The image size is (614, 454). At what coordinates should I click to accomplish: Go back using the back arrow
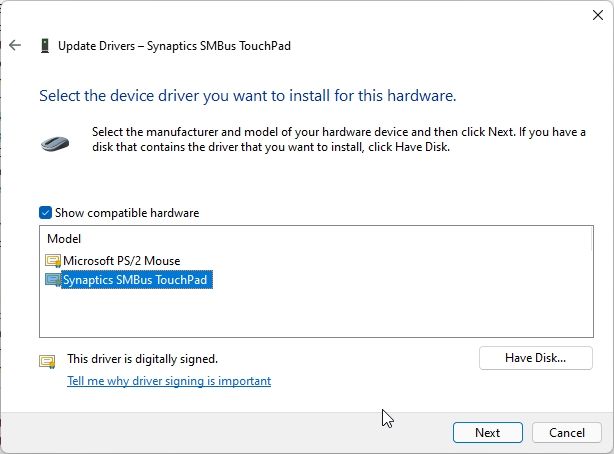point(15,45)
